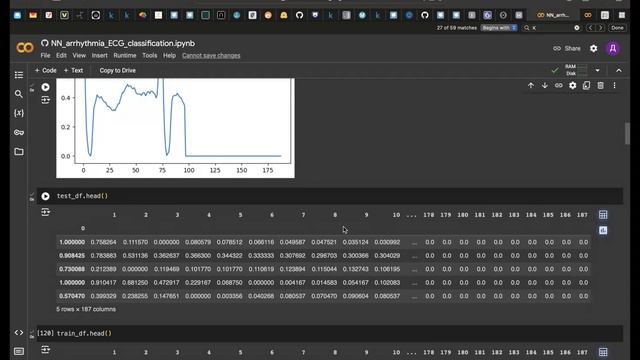Open Colab settings gear in header
Image resolution: width=640 pixels, height=360 pixels.
[593, 49]
